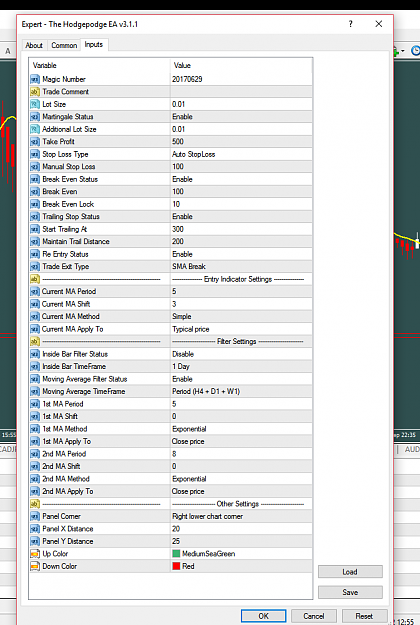Toggle Inside Bar Filter Status Disable value
This screenshot has width=420, height=625.
(x=241, y=354)
